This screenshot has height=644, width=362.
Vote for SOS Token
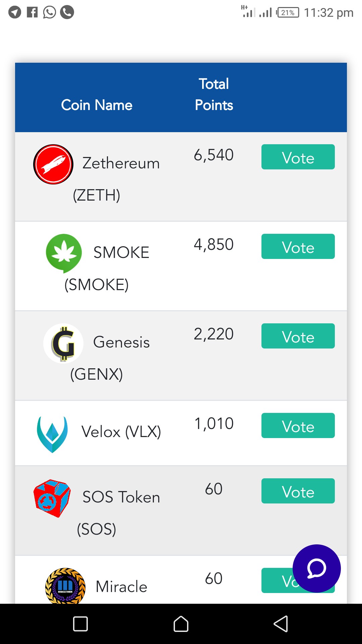(298, 491)
